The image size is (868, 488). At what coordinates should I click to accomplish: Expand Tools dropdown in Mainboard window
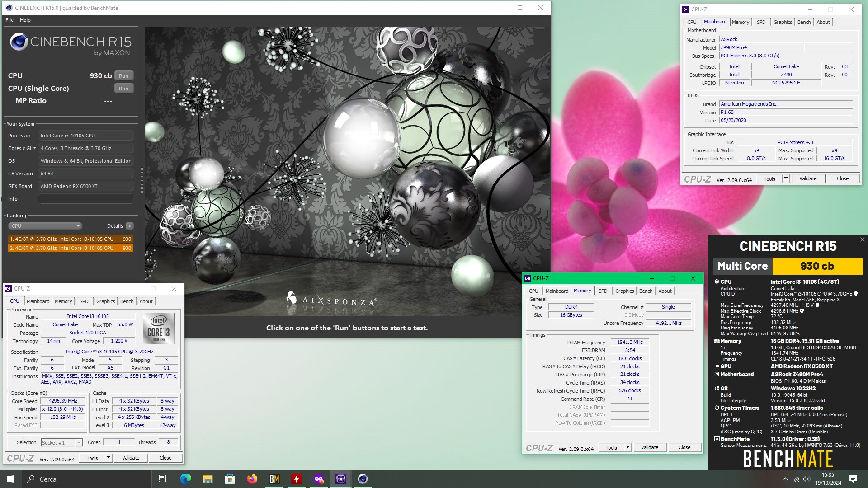pyautogui.click(x=786, y=178)
